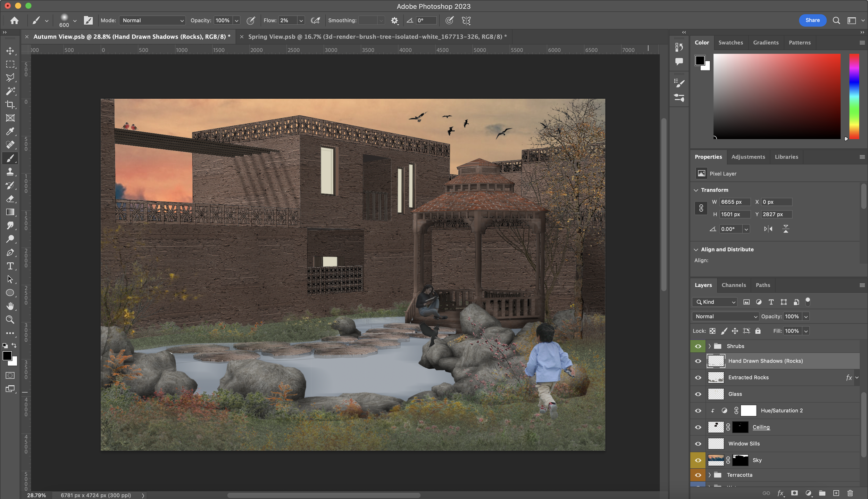Click the Transform width field
The width and height of the screenshot is (868, 499).
pyautogui.click(x=734, y=202)
